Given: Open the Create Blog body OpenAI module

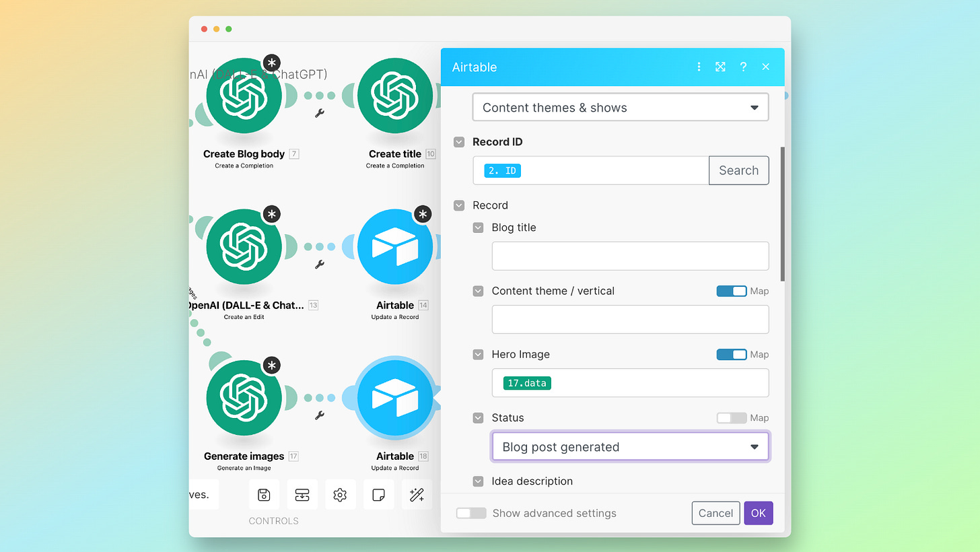Looking at the screenshot, I should point(244,95).
